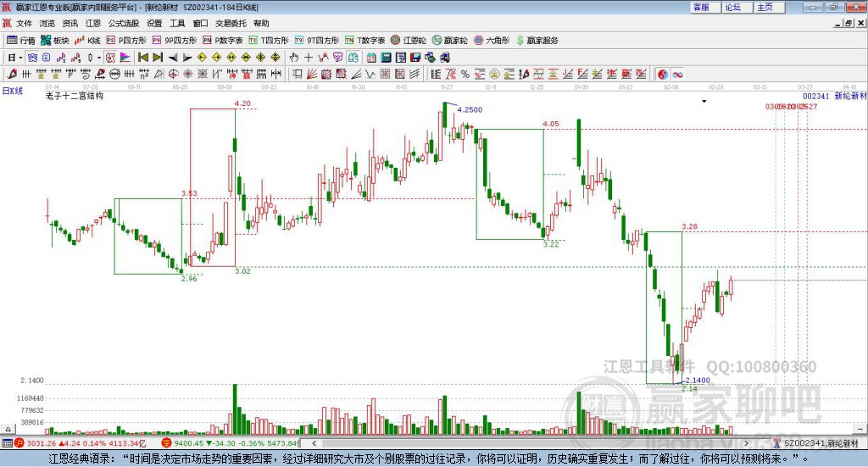Open the 行情 market quotes view

click(20, 41)
